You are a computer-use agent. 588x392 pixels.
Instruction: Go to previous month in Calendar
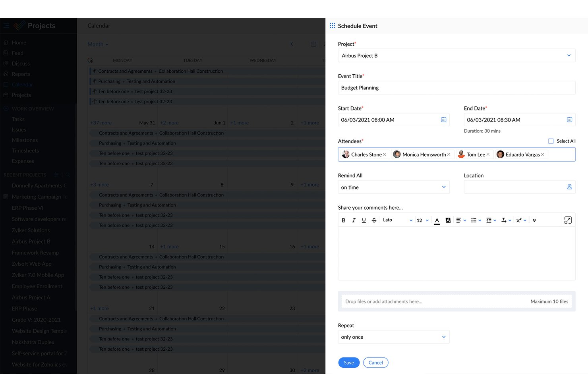click(292, 44)
